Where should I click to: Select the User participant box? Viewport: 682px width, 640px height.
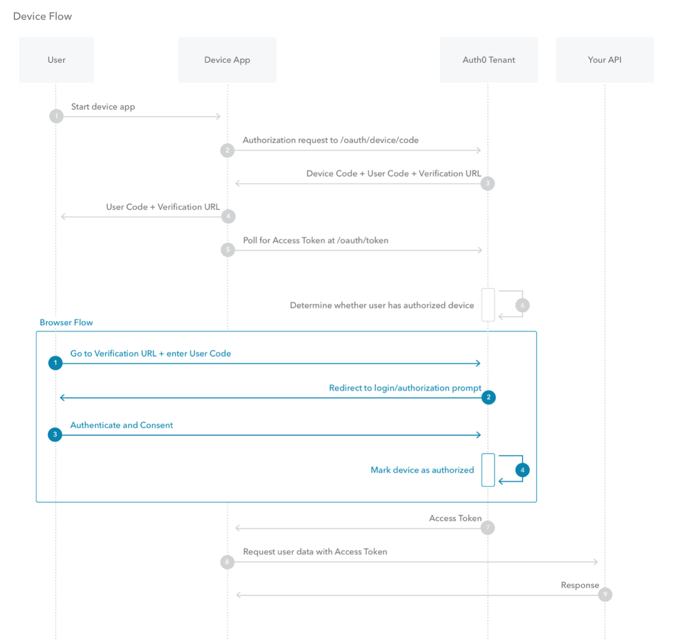57,60
